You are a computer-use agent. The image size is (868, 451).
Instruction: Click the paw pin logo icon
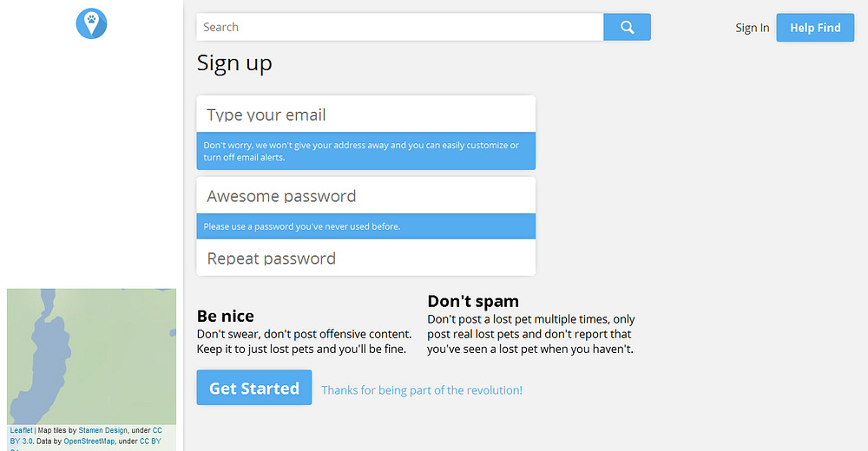pyautogui.click(x=91, y=23)
